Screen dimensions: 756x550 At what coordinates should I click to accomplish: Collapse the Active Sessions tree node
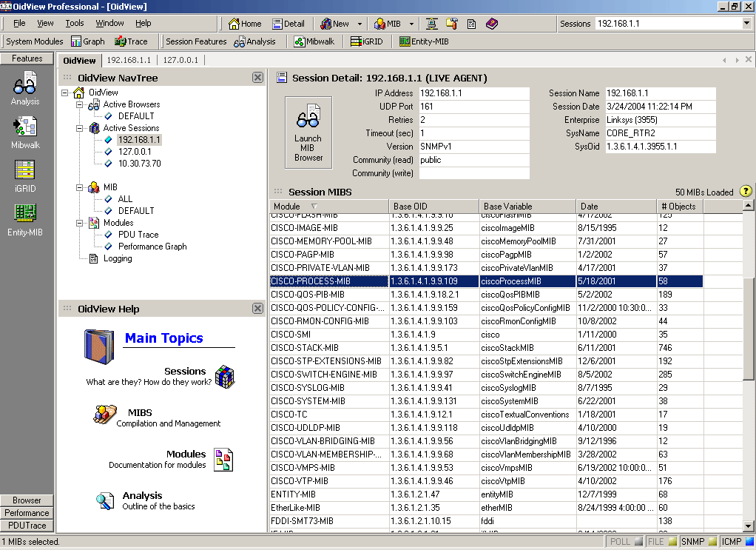[x=80, y=128]
